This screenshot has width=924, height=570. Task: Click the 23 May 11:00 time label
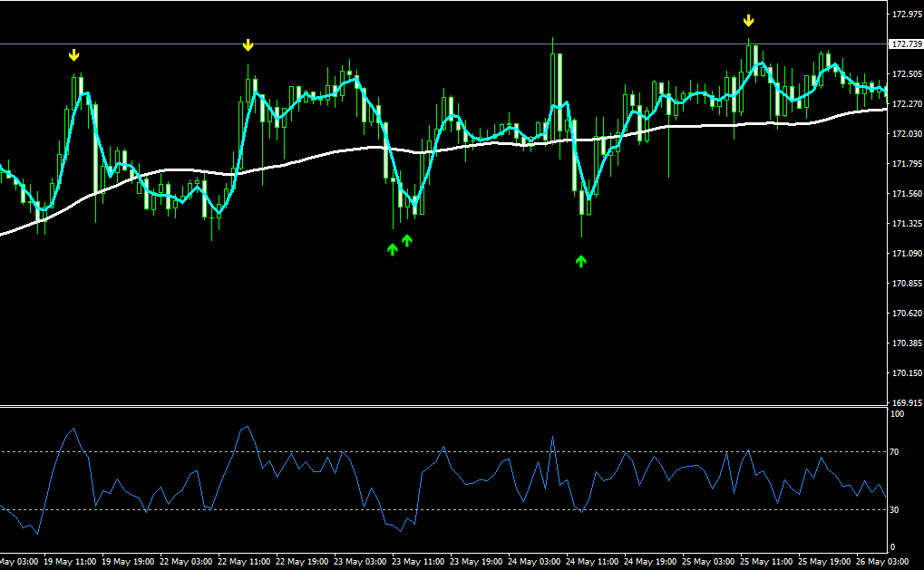pos(418,562)
